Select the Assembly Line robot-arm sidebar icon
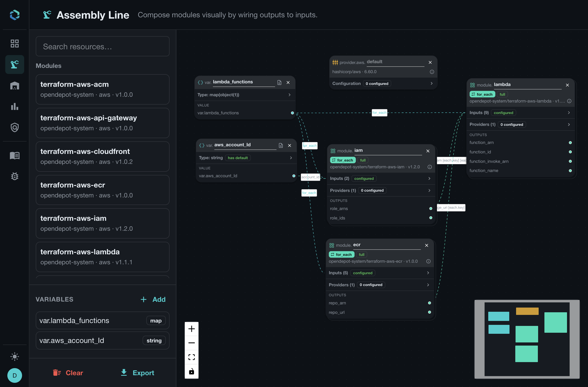Viewport: 588px width, 387px height. (x=15, y=64)
